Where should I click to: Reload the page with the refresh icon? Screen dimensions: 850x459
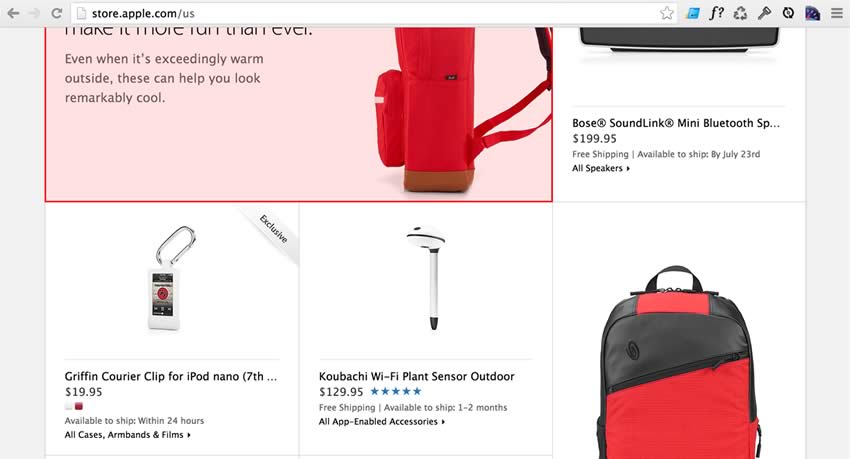pyautogui.click(x=56, y=13)
